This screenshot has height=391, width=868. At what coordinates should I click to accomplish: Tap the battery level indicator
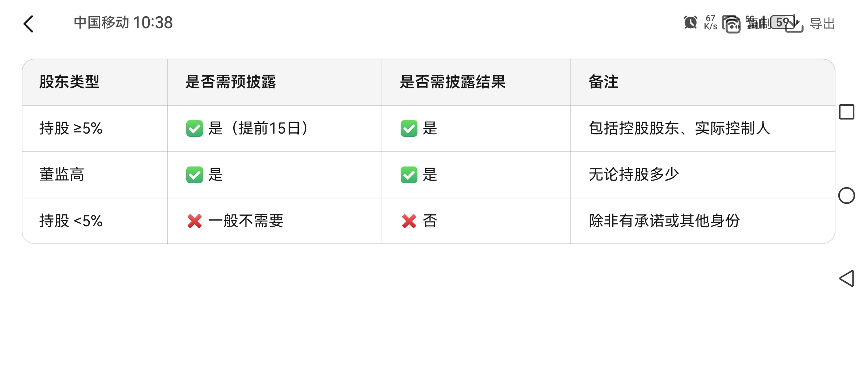[783, 22]
